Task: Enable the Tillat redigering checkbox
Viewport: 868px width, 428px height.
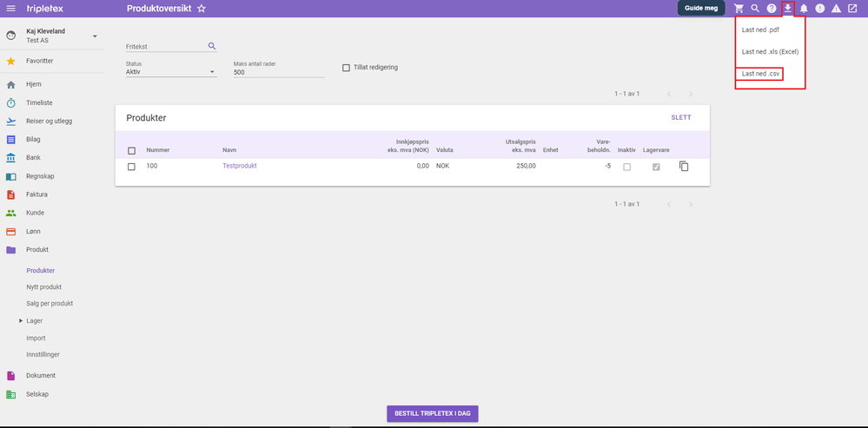Action: pyautogui.click(x=346, y=68)
